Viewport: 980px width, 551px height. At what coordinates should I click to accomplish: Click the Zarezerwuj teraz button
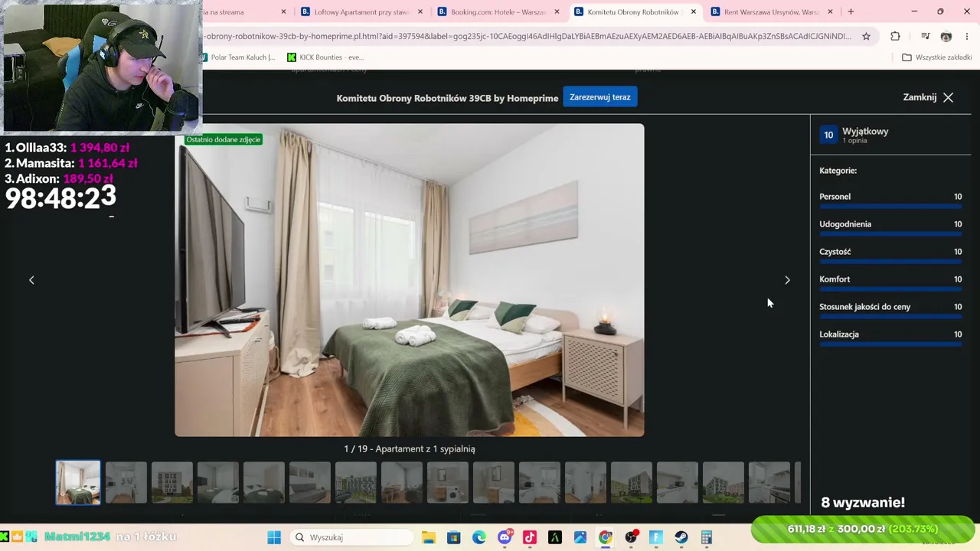[x=600, y=97]
